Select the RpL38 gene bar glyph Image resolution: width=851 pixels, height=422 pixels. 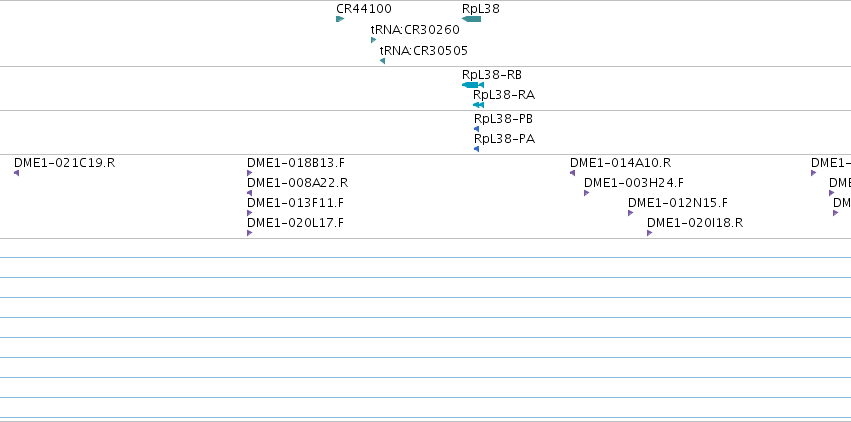point(472,19)
